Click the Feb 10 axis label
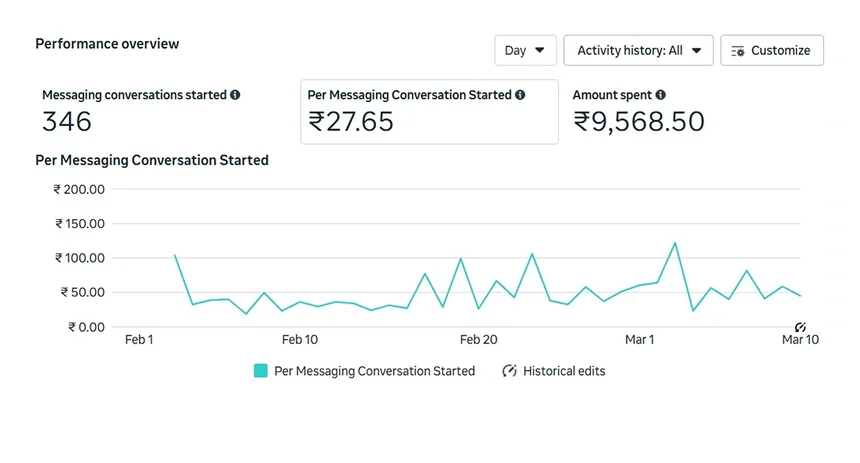The height and width of the screenshot is (463, 860). point(299,340)
